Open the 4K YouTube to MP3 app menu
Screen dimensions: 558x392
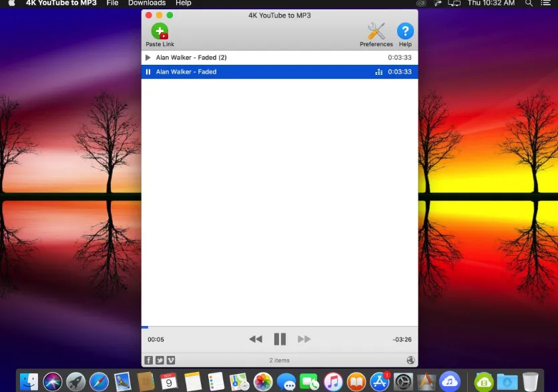point(61,3)
